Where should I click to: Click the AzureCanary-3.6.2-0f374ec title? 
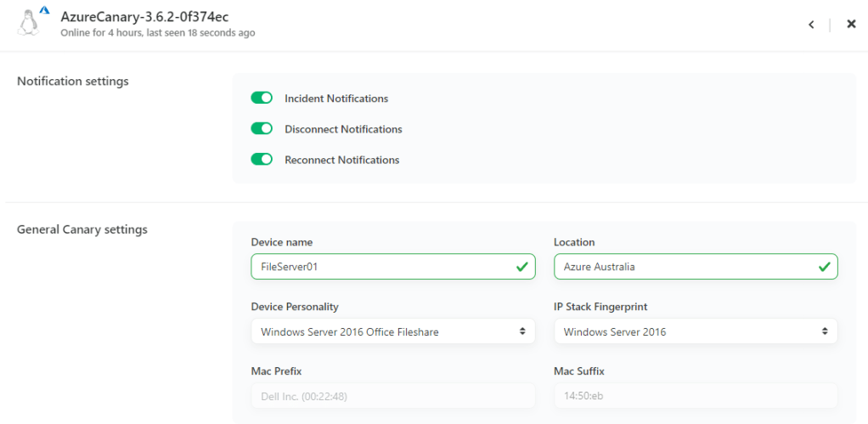coord(144,16)
